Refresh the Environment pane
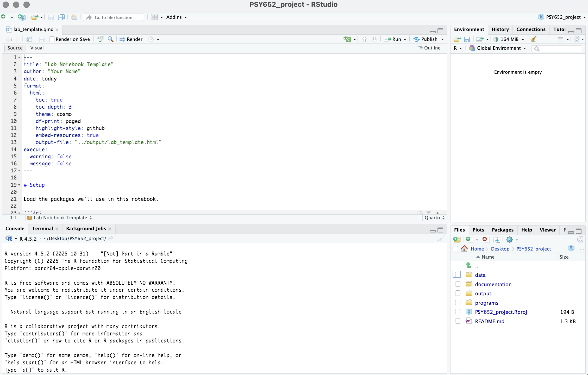Image resolution: width=588 pixels, height=375 pixels. tap(577, 39)
